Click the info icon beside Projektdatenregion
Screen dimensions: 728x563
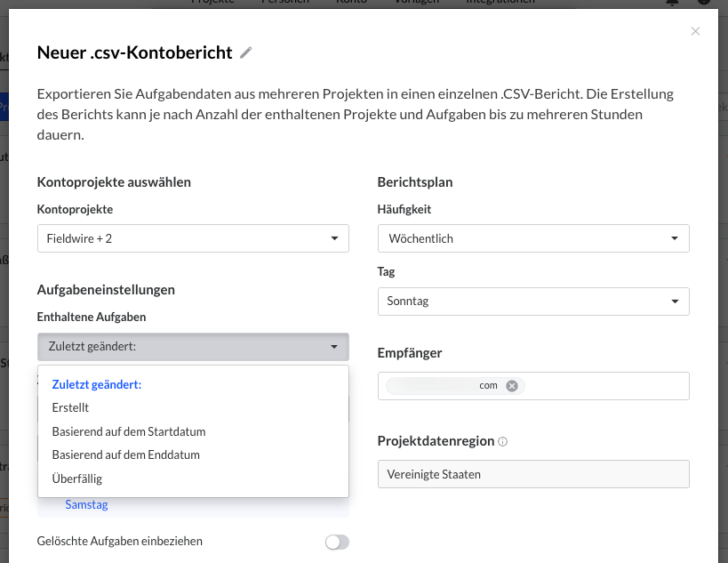(503, 442)
